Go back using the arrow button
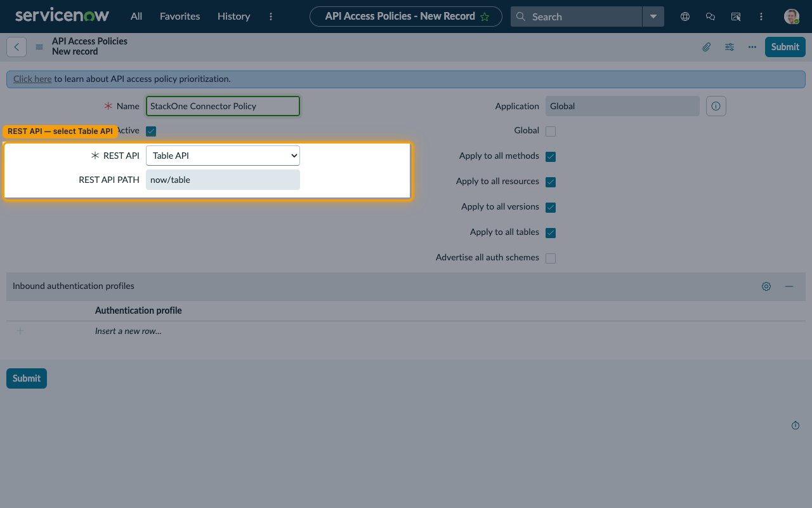Viewport: 812px width, 508px height. [16, 47]
